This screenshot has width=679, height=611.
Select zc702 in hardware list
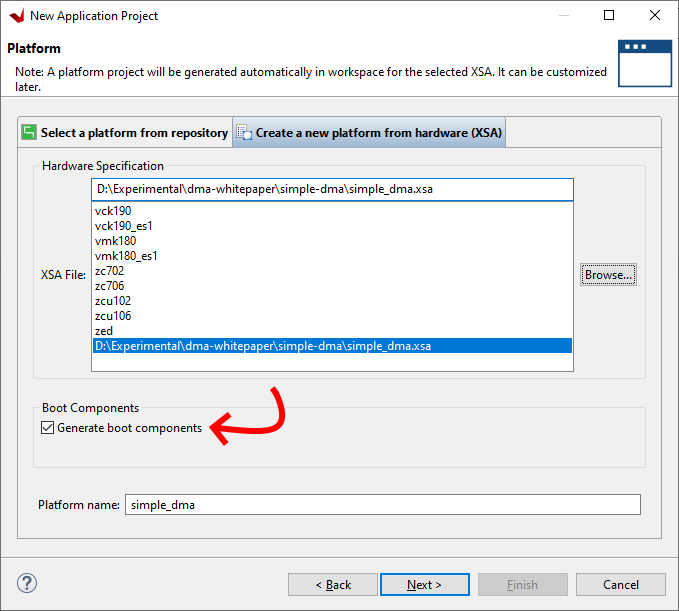tap(333, 271)
